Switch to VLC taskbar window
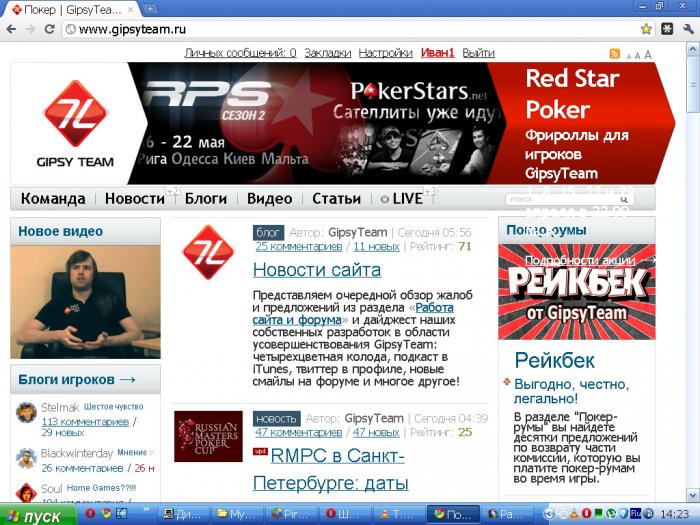Viewport: 700px width, 525px height. 397,514
